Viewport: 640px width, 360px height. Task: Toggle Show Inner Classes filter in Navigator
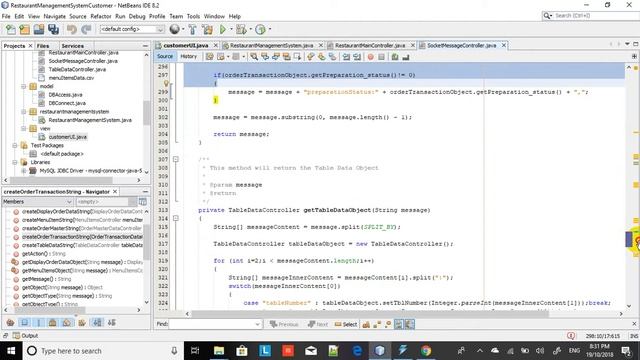click(x=67, y=322)
